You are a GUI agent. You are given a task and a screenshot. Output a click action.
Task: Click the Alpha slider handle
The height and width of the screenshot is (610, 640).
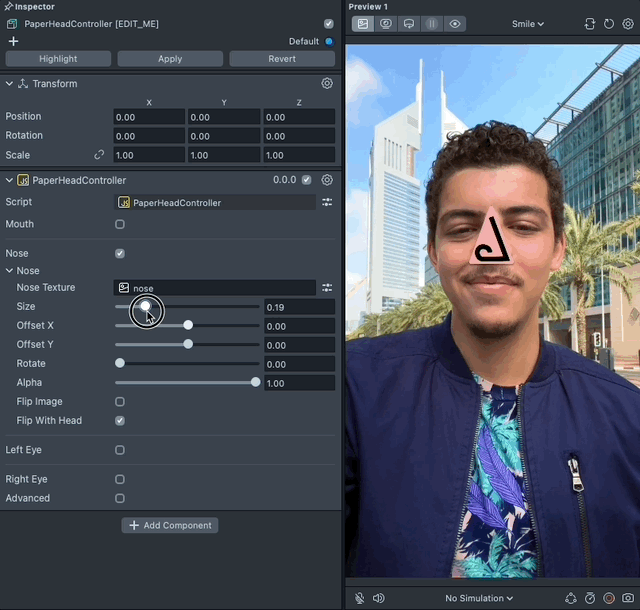(256, 382)
